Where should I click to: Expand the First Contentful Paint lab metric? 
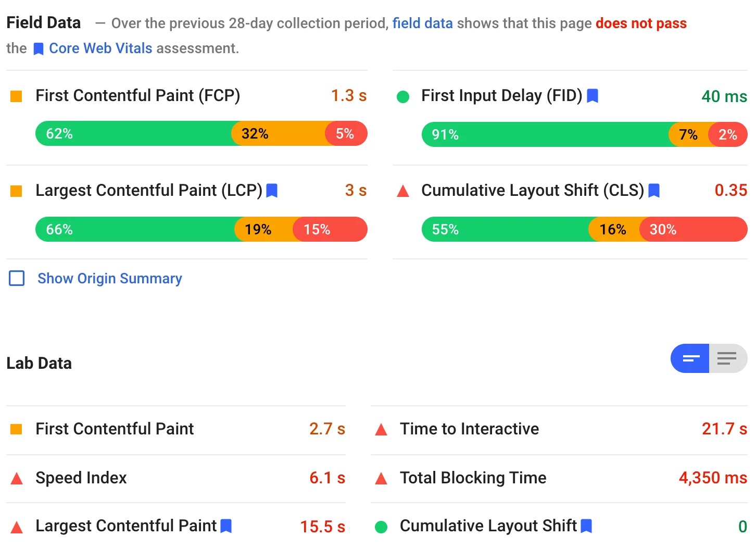115,429
